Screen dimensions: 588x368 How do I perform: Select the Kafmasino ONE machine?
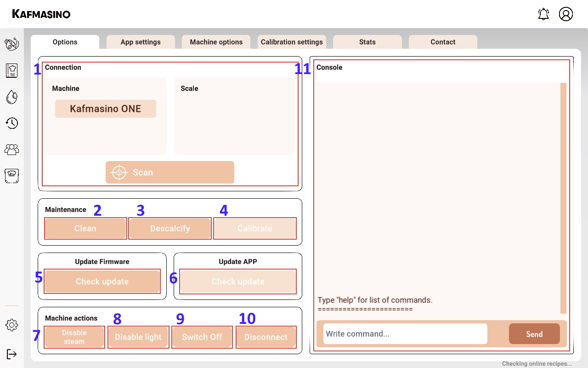106,109
